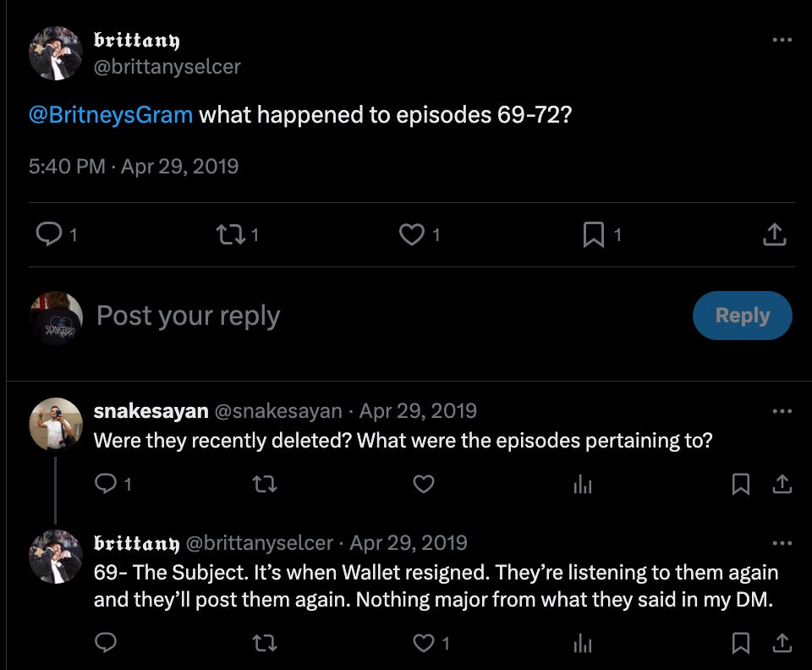
Task: Open more options on brittany's last reply
Action: click(782, 543)
